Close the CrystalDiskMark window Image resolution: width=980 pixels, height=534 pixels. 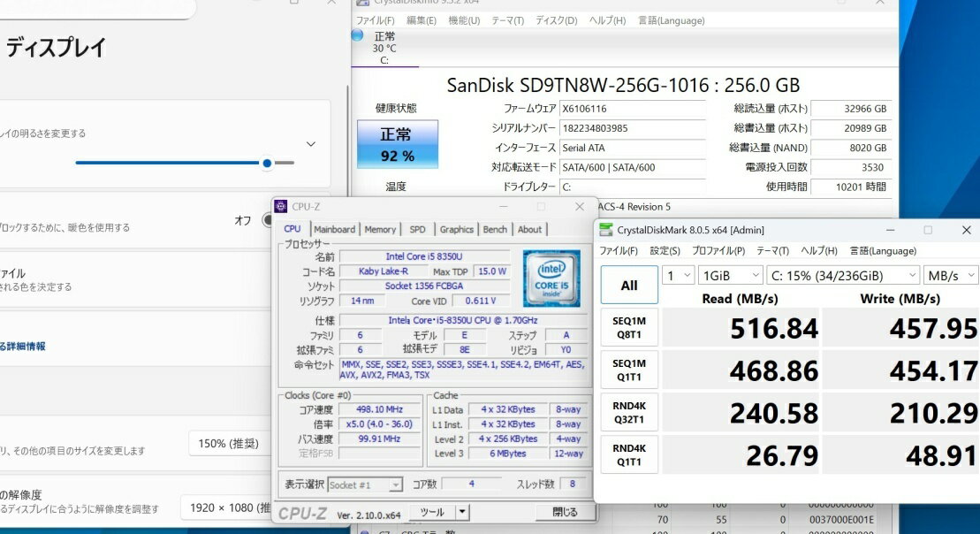pos(966,230)
